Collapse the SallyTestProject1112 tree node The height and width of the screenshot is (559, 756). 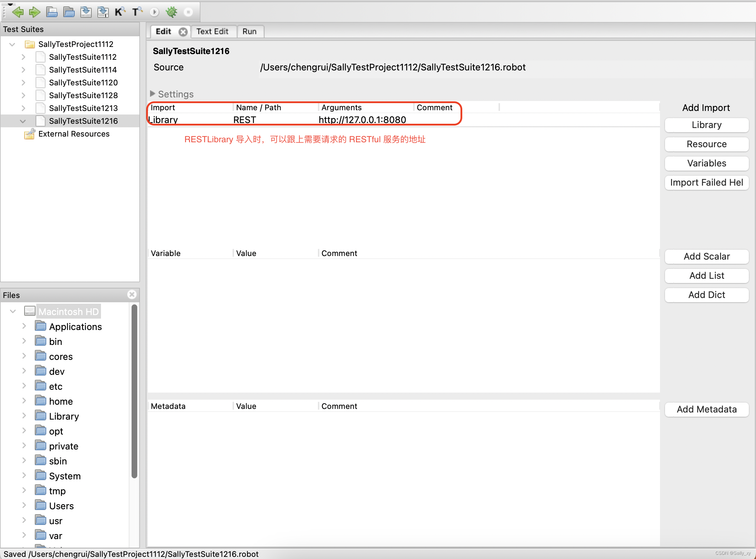[x=12, y=44]
